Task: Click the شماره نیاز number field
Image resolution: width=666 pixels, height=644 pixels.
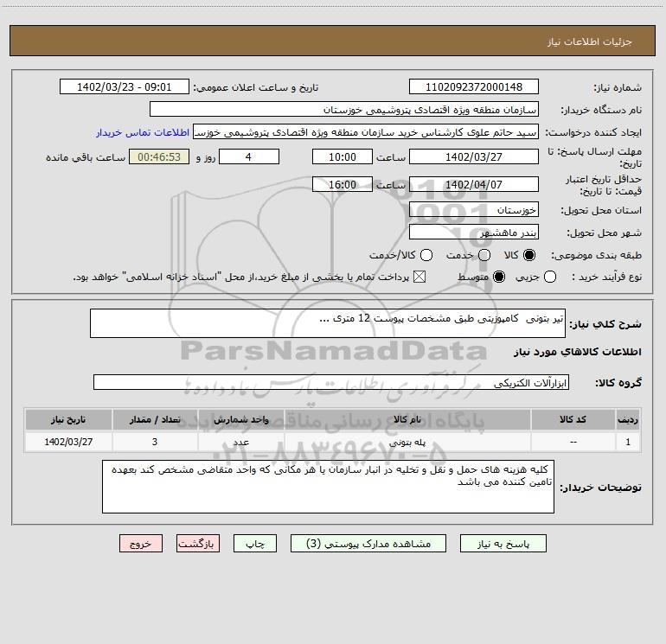Action: coord(474,86)
